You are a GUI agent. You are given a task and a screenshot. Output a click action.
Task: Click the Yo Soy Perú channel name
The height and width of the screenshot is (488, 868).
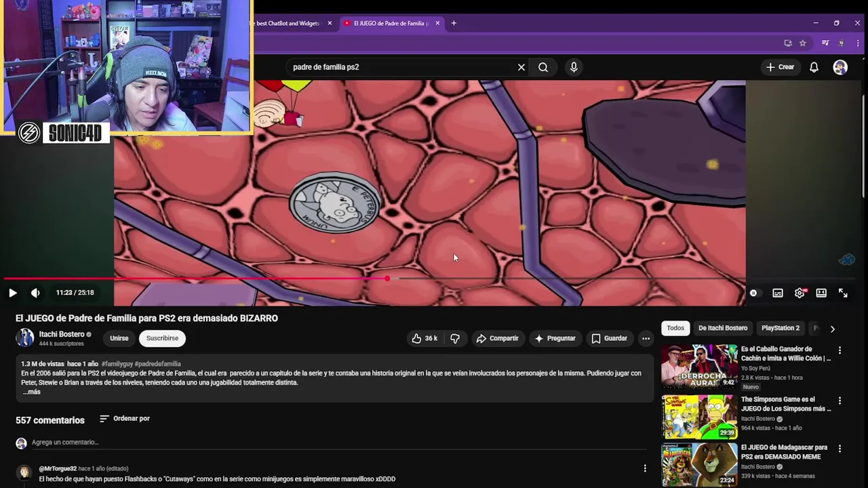pyautogui.click(x=755, y=368)
